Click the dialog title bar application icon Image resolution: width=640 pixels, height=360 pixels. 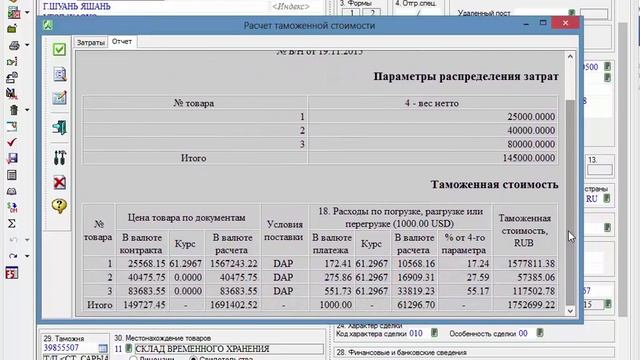click(x=49, y=25)
